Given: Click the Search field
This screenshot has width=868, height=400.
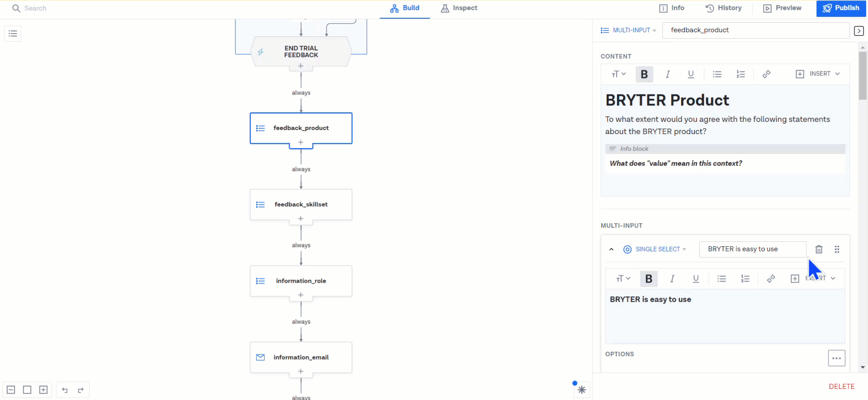Looking at the screenshot, I should [x=35, y=8].
